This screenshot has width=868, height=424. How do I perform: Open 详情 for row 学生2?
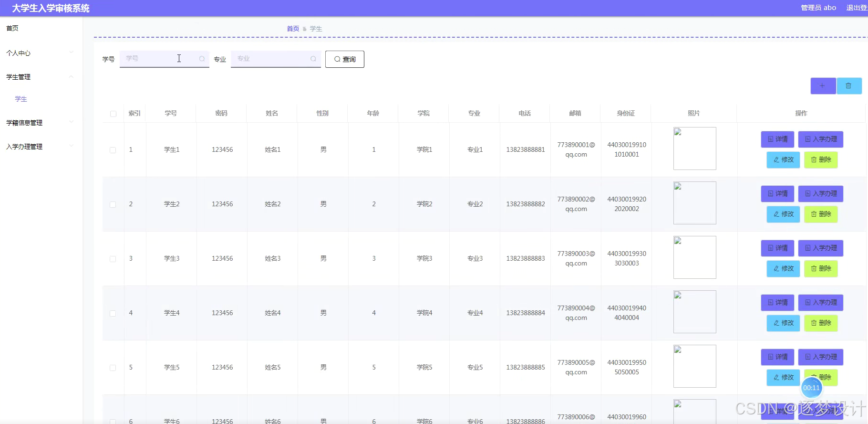coord(777,194)
